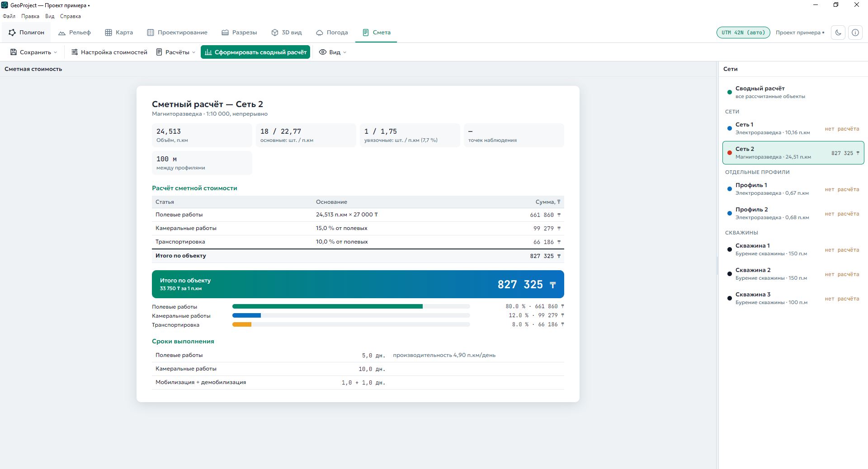This screenshot has width=868, height=469.
Task: Open the info icon button
Action: (x=855, y=33)
